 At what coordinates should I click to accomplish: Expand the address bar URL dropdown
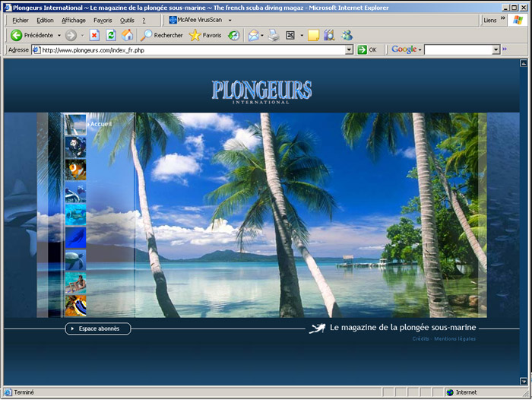(350, 49)
